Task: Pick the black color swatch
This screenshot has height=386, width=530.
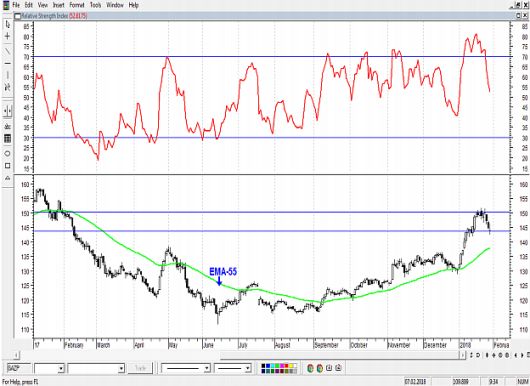Action: [x=263, y=366]
